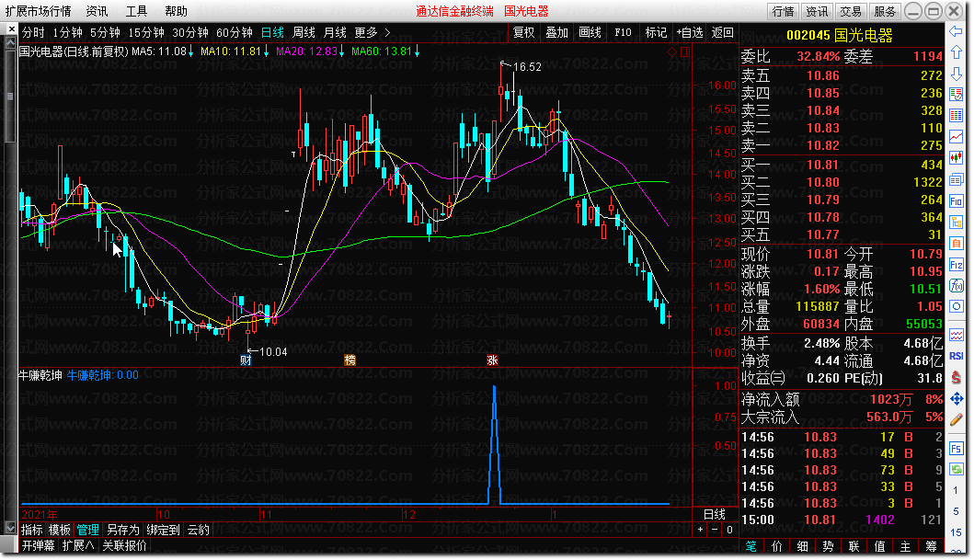The image size is (974, 560).
Task: Click the MA10 down arrow
Action: tap(266, 51)
